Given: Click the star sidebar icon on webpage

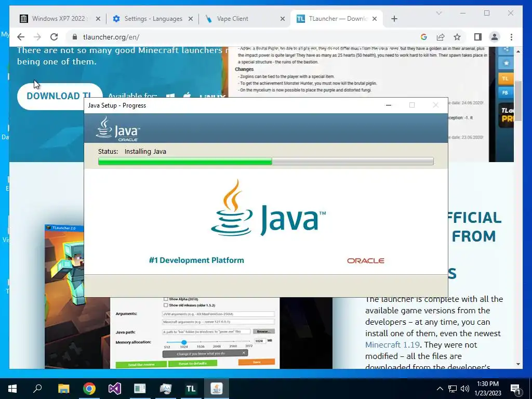Looking at the screenshot, I should 506,63.
